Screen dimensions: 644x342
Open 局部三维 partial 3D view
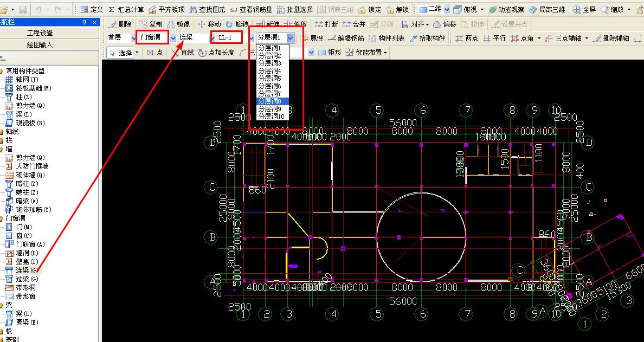pyautogui.click(x=547, y=9)
